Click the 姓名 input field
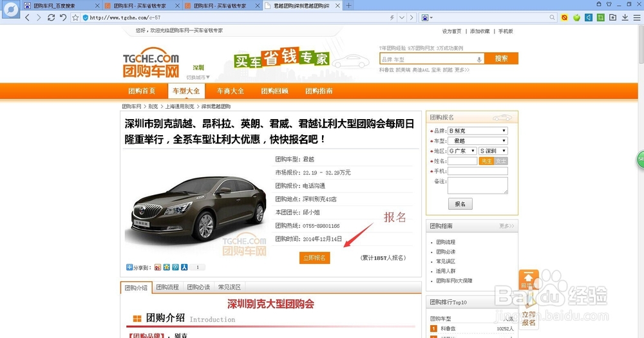644x338 pixels. 462,161
